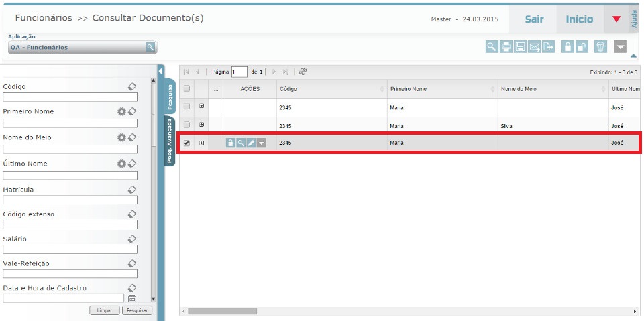Uncheck the checkbox of the highlighted third row
The width and height of the screenshot is (644, 321).
click(187, 143)
